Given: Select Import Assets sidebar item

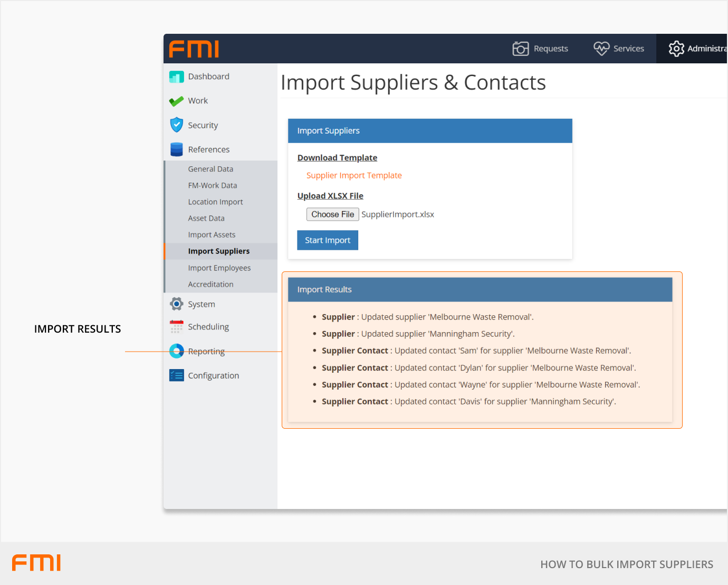Looking at the screenshot, I should 212,235.
